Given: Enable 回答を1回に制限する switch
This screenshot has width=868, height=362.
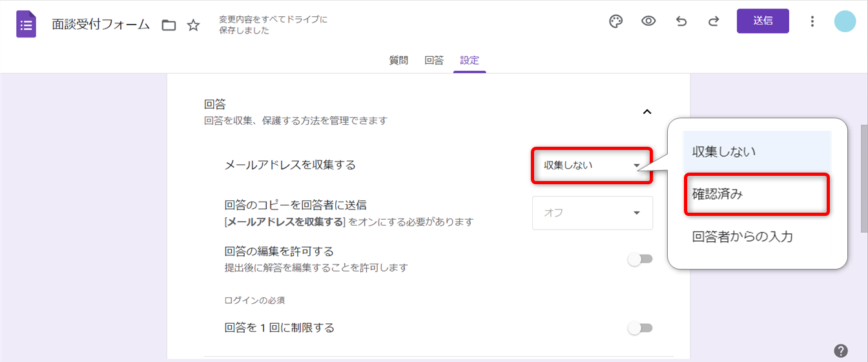Looking at the screenshot, I should pos(640,328).
